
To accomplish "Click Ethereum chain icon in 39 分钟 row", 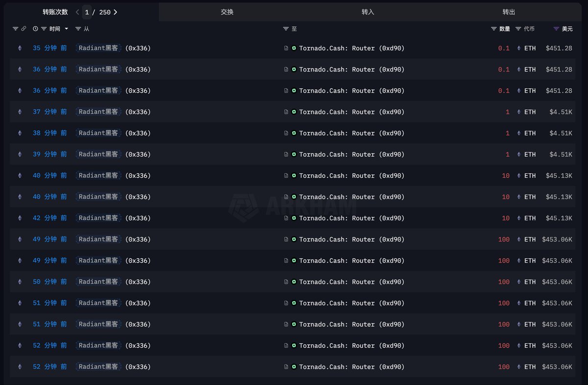I will pos(20,154).
